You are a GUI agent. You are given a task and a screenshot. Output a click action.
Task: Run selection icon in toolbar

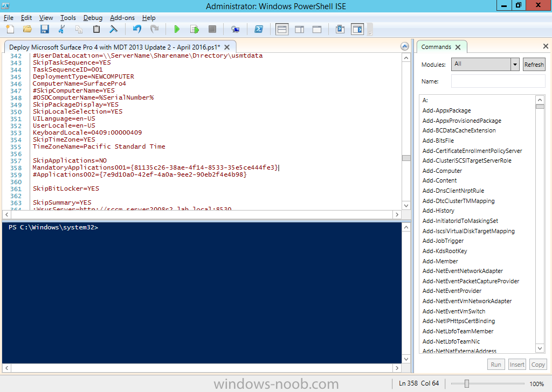(194, 29)
